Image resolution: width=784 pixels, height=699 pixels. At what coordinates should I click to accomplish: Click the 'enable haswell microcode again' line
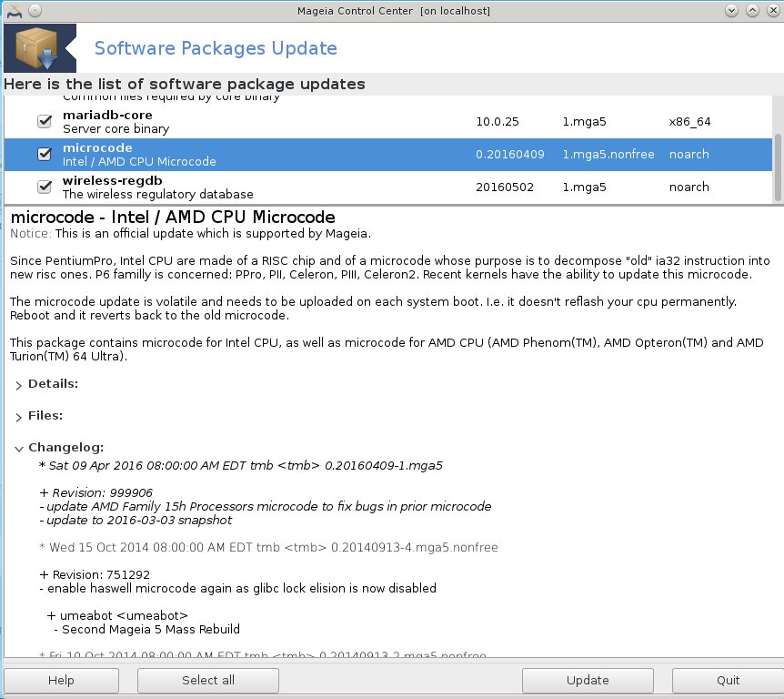[238, 589]
